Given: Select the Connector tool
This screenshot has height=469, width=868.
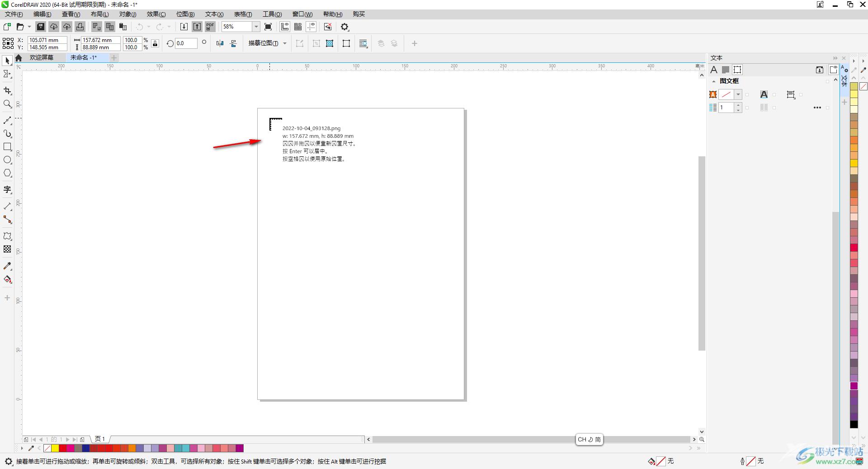Looking at the screenshot, I should coord(7,220).
